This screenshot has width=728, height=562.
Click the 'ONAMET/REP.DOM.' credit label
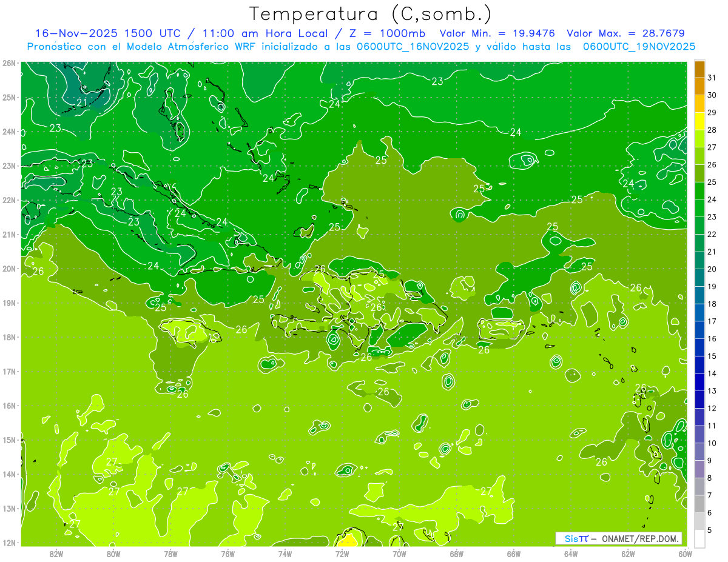pyautogui.click(x=641, y=538)
